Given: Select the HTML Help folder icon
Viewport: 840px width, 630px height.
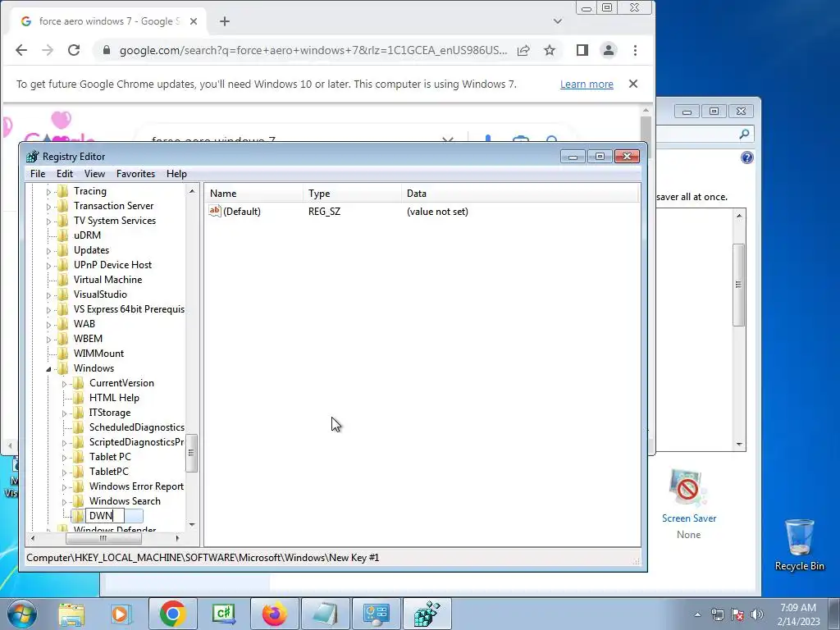Looking at the screenshot, I should (78, 398).
